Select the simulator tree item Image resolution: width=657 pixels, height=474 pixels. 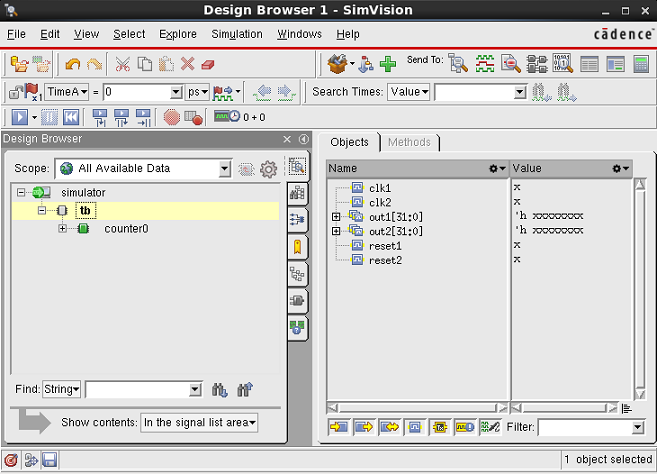(x=83, y=192)
